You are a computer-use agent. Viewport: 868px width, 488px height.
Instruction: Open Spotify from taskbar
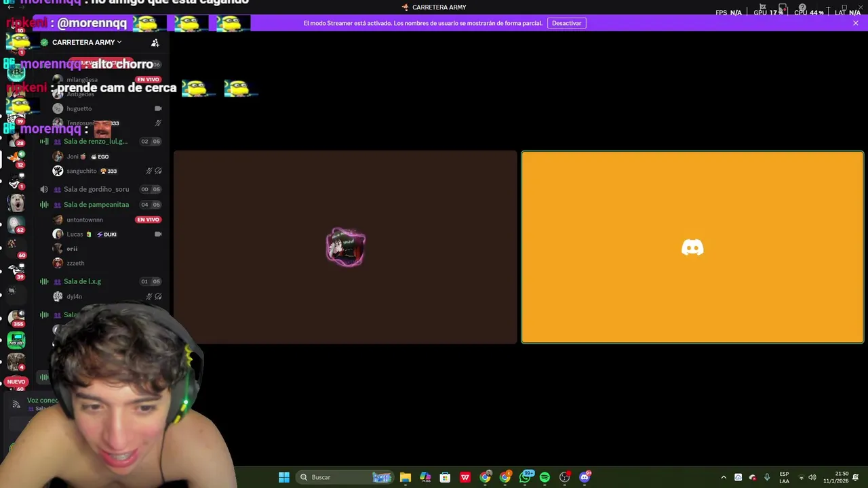click(545, 477)
